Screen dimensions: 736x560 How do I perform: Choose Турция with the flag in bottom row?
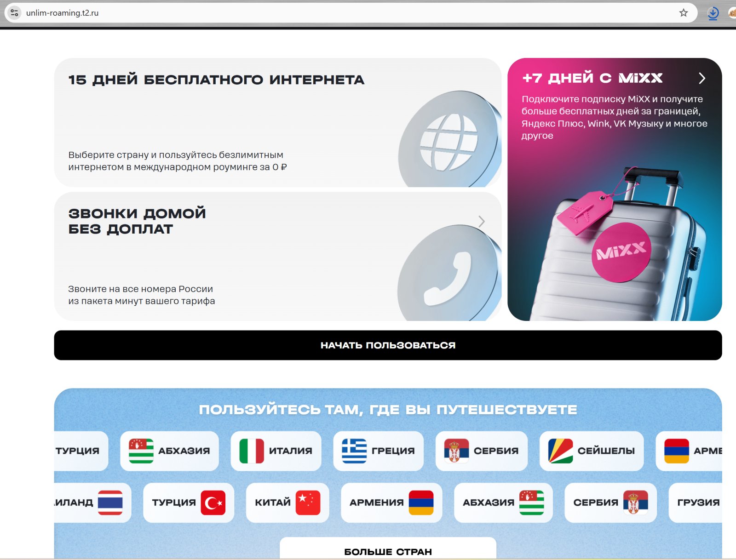[x=188, y=503]
